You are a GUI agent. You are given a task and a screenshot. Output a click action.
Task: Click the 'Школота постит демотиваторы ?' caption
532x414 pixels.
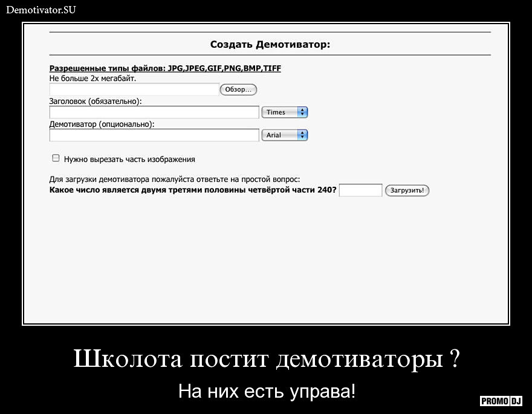[x=267, y=360]
